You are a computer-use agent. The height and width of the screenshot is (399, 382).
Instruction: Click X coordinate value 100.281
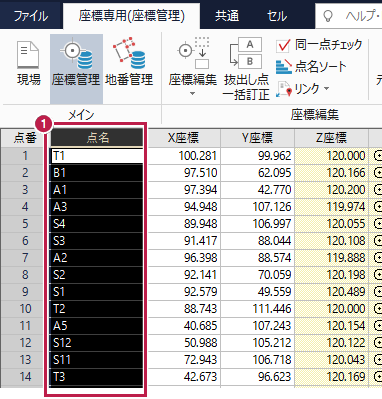[198, 156]
